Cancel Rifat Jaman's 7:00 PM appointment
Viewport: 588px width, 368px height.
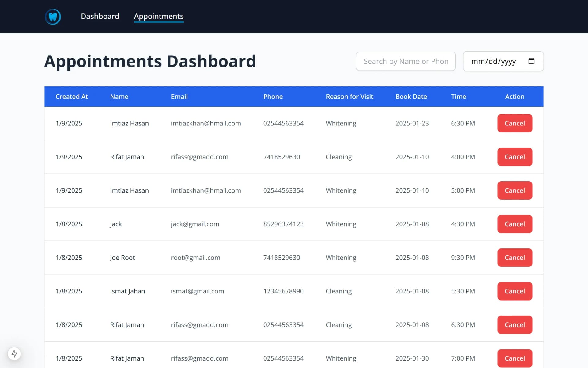[514, 358]
